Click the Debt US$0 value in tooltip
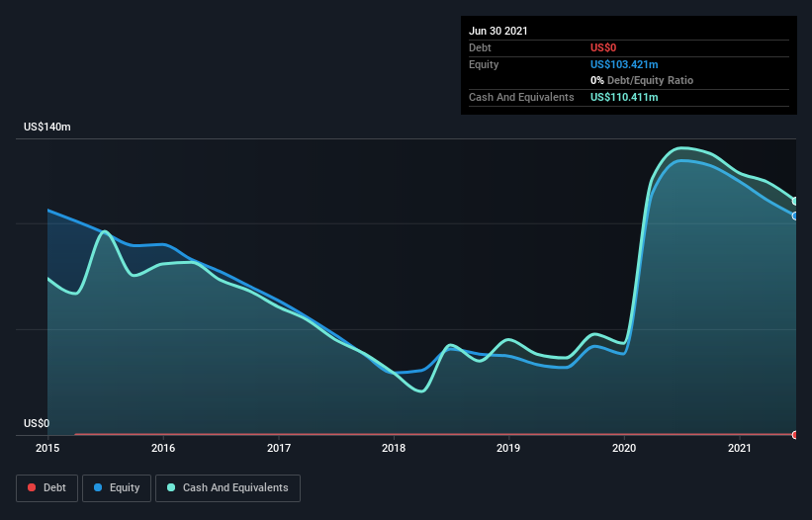Image resolution: width=812 pixels, height=520 pixels. 603,47
